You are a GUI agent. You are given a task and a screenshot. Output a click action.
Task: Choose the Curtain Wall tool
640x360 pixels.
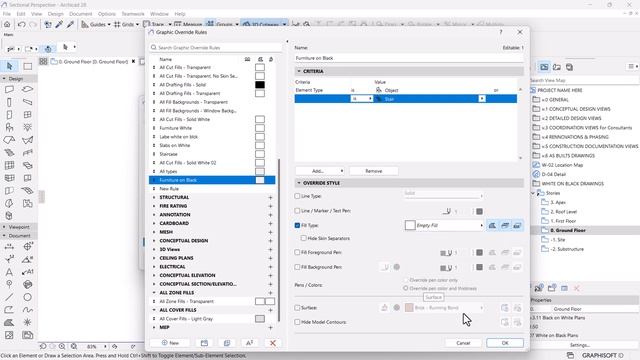tap(9, 165)
